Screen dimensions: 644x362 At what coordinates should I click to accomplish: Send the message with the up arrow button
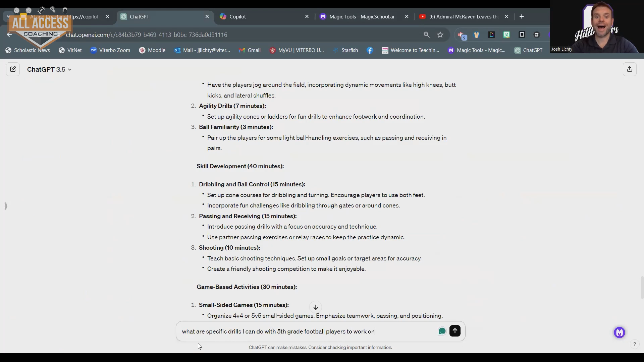[455, 331]
